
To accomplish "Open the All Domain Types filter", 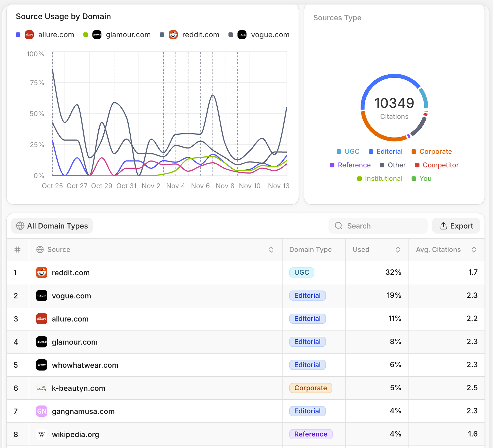I will [x=52, y=226].
